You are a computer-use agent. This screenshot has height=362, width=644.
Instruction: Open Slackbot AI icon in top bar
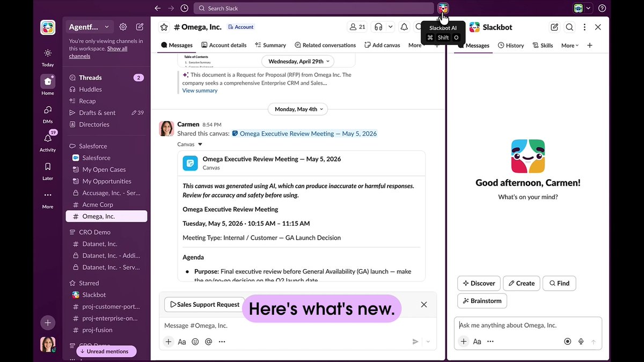click(443, 8)
